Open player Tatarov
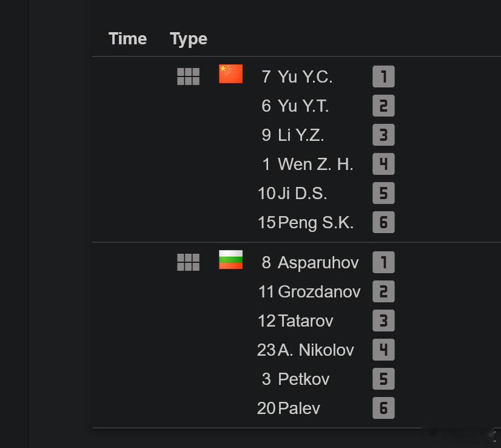Viewport: 501px width, 448px height. click(306, 321)
